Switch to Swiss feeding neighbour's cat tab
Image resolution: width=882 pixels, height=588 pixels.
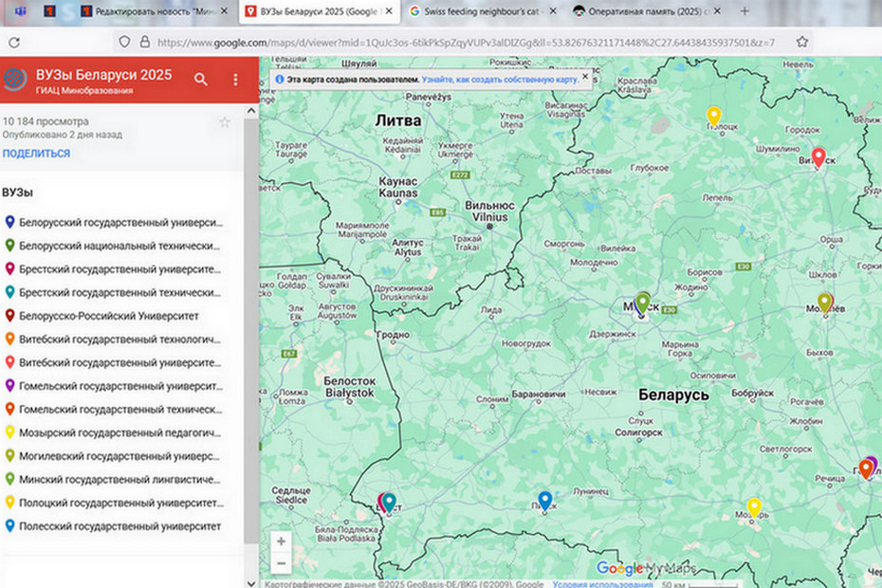click(x=483, y=11)
